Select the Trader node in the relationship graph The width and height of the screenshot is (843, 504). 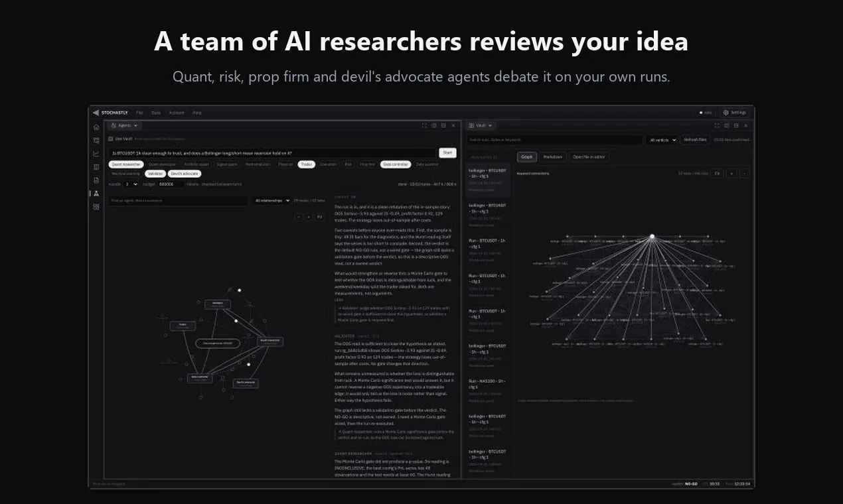183,326
